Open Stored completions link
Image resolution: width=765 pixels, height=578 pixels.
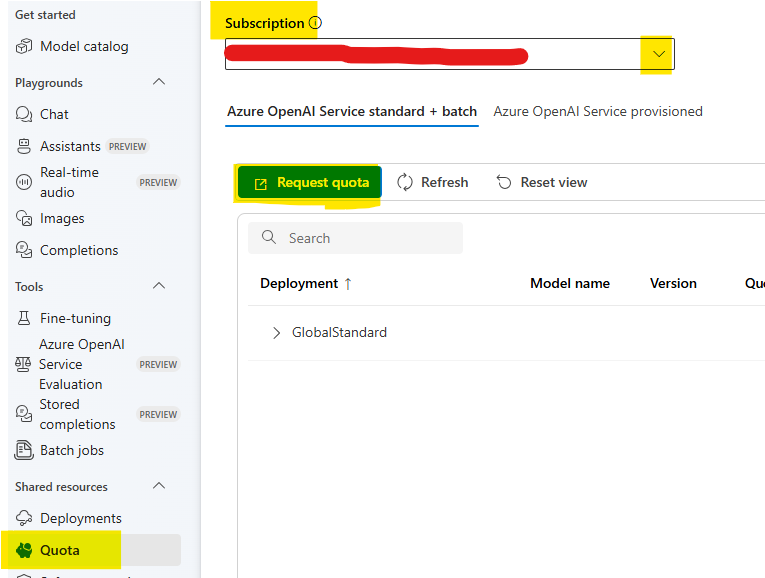77,414
